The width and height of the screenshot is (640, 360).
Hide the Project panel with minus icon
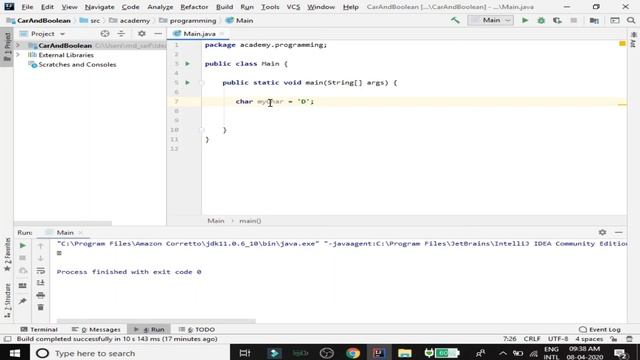pyautogui.click(x=158, y=33)
